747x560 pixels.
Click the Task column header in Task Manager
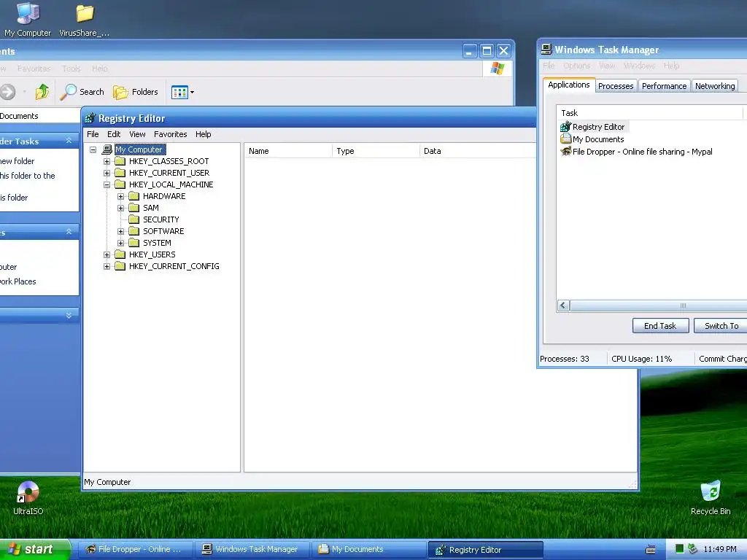[650, 113]
